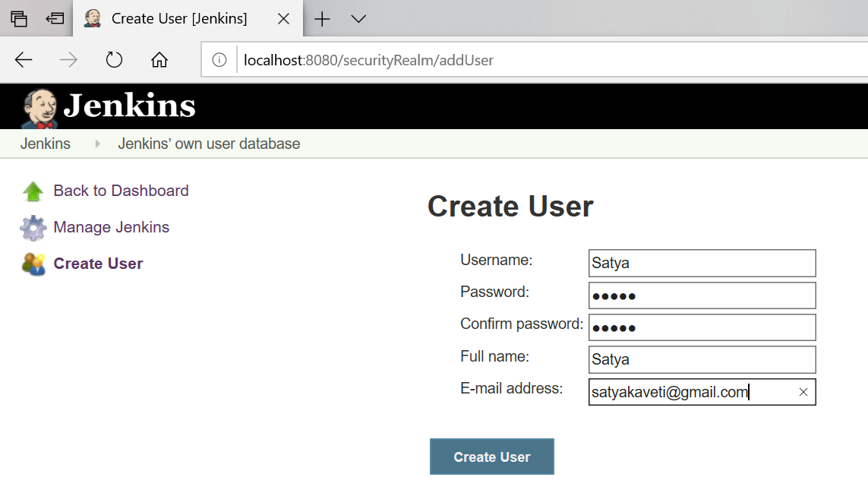Go to browser home page icon
868x493 pixels.
pyautogui.click(x=159, y=60)
